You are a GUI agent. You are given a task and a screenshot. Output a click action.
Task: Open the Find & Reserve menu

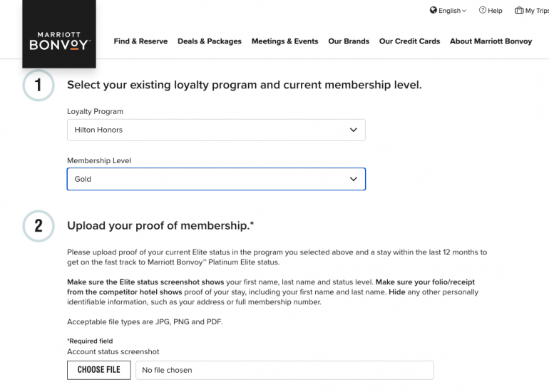coord(140,41)
